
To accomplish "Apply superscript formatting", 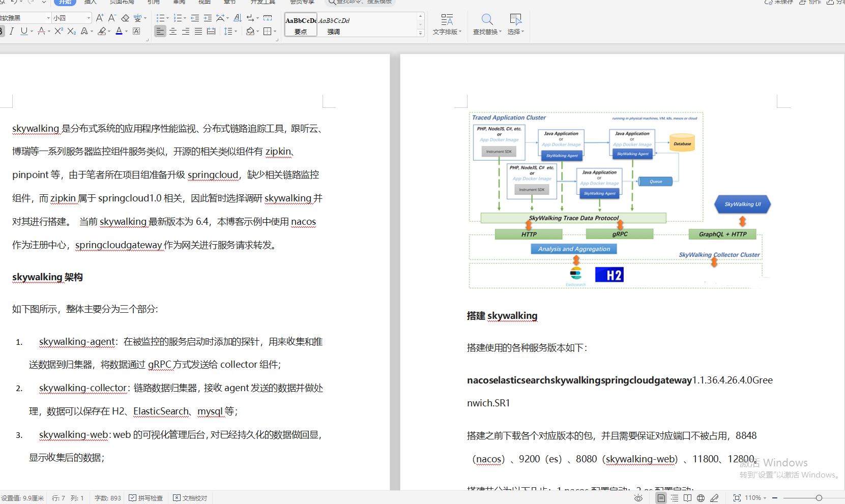I will pos(59,32).
